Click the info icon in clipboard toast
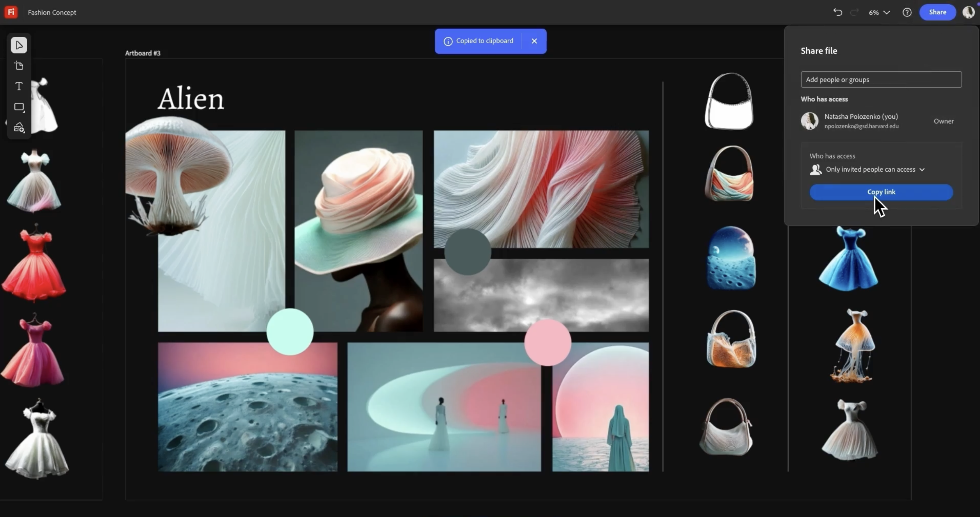This screenshot has width=980, height=517. point(448,41)
